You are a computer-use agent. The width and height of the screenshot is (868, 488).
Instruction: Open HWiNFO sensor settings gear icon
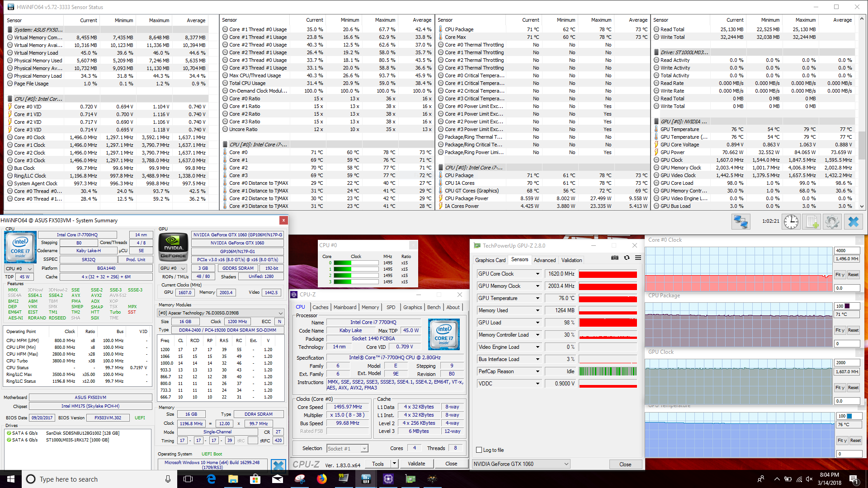tap(832, 221)
